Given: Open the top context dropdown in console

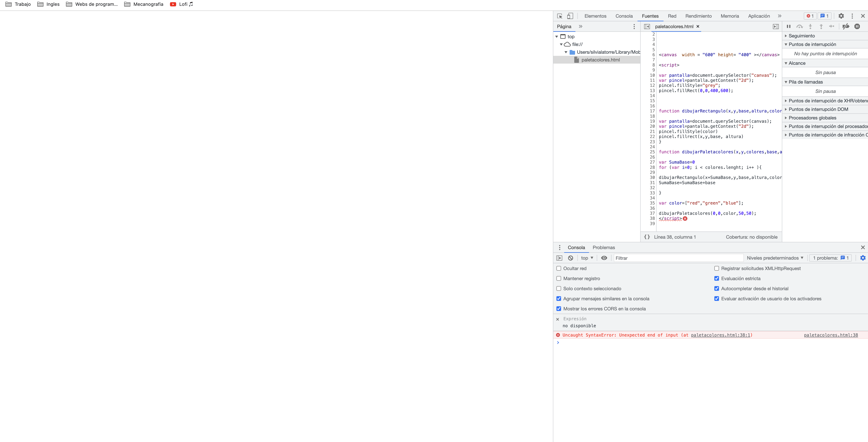Looking at the screenshot, I should (587, 258).
